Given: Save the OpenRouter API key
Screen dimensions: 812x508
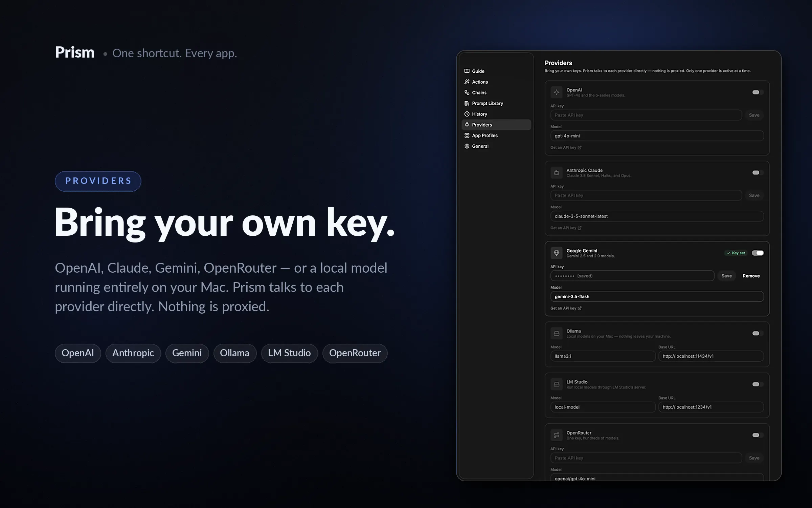Looking at the screenshot, I should 754,458.
